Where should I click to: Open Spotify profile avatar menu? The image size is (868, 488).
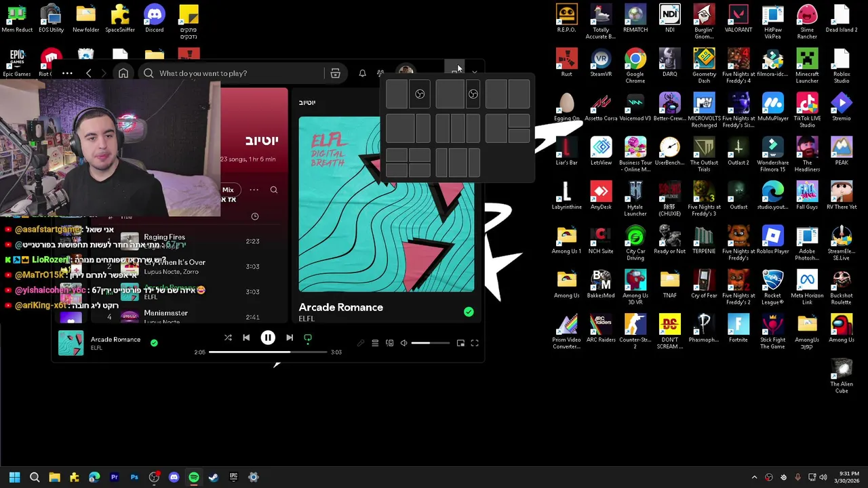tap(406, 72)
